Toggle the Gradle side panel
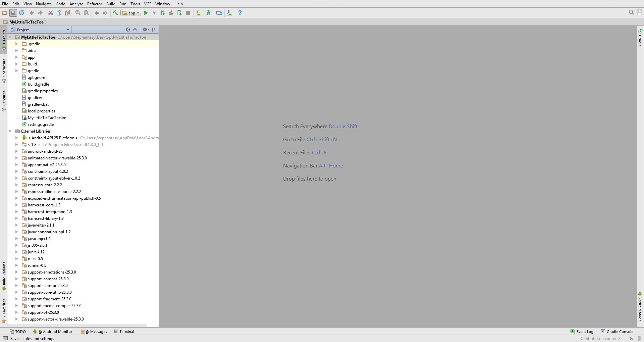Screen dimensions: 644x342 (x=640, y=38)
